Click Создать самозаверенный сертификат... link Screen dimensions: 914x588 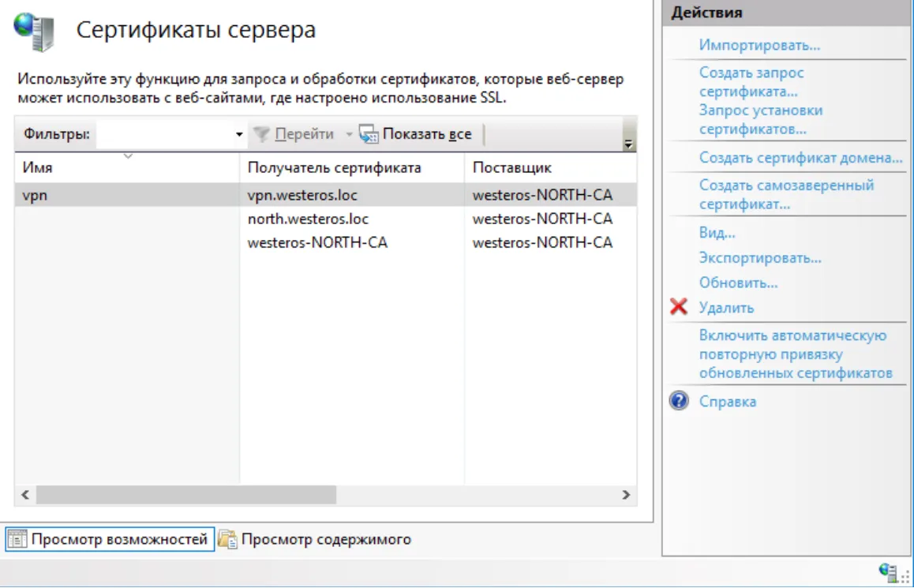point(786,195)
